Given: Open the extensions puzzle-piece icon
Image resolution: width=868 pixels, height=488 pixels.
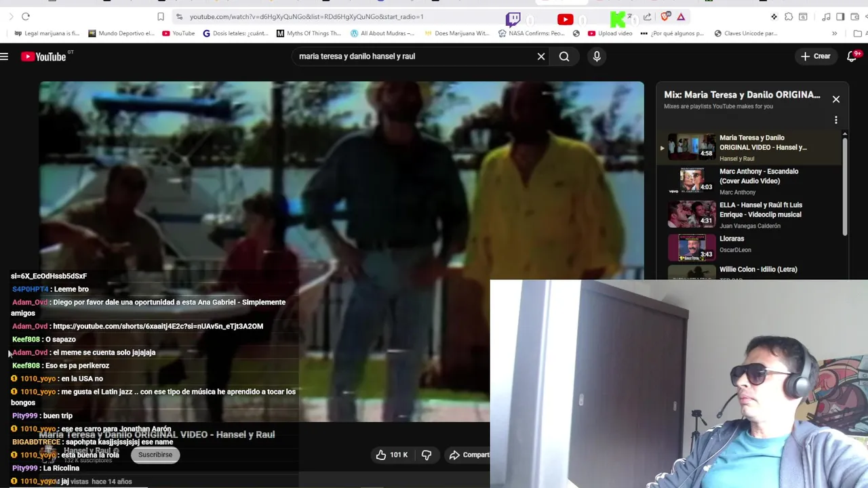Looking at the screenshot, I should tap(789, 16).
